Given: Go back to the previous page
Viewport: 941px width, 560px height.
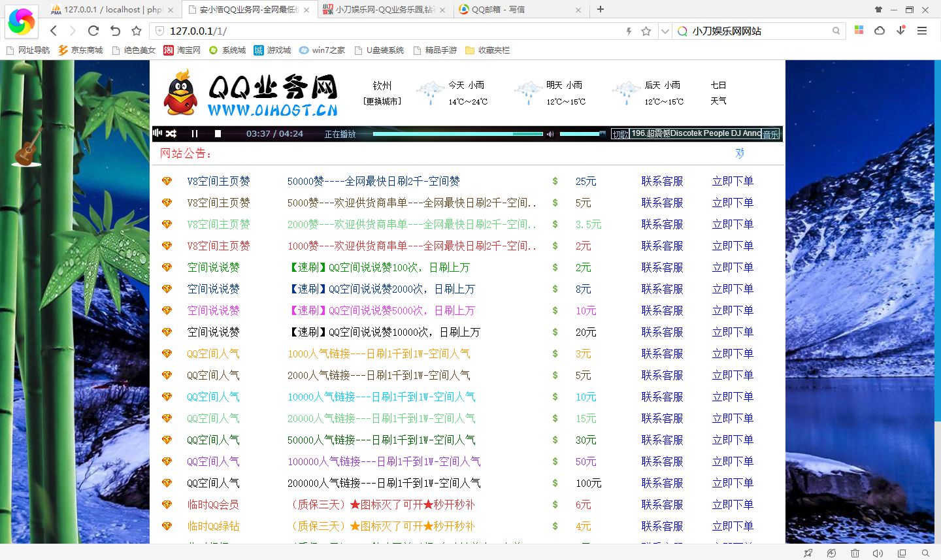Looking at the screenshot, I should (x=54, y=31).
